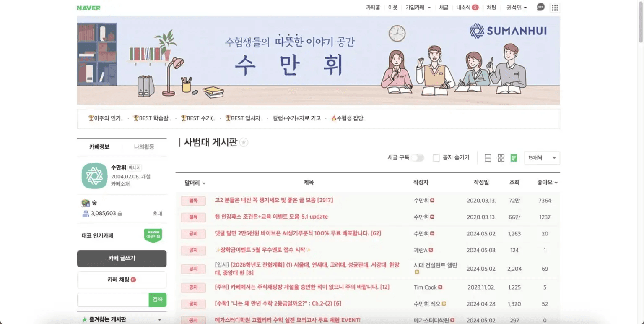Image resolution: width=644 pixels, height=324 pixels.
Task: Click the 숲 cafe rank icon
Action: coord(86,203)
